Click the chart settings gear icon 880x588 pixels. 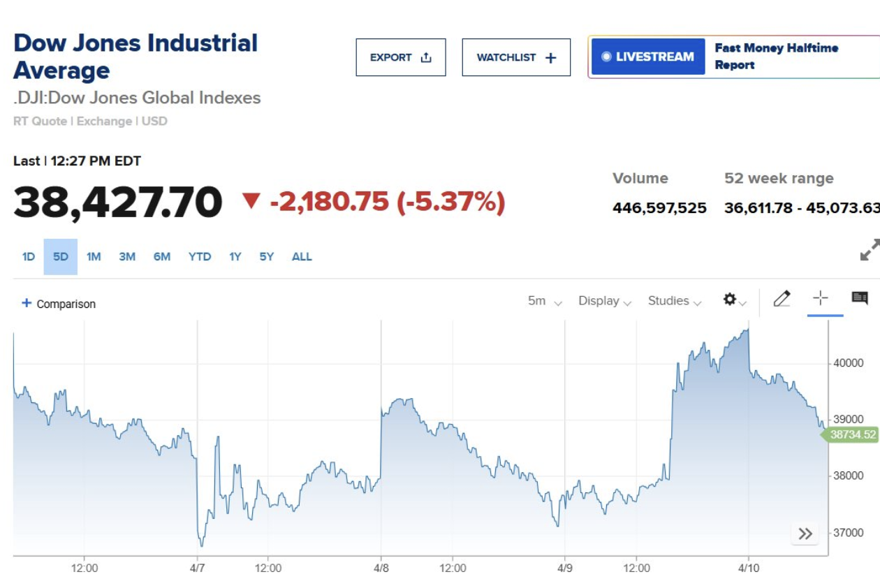click(731, 300)
